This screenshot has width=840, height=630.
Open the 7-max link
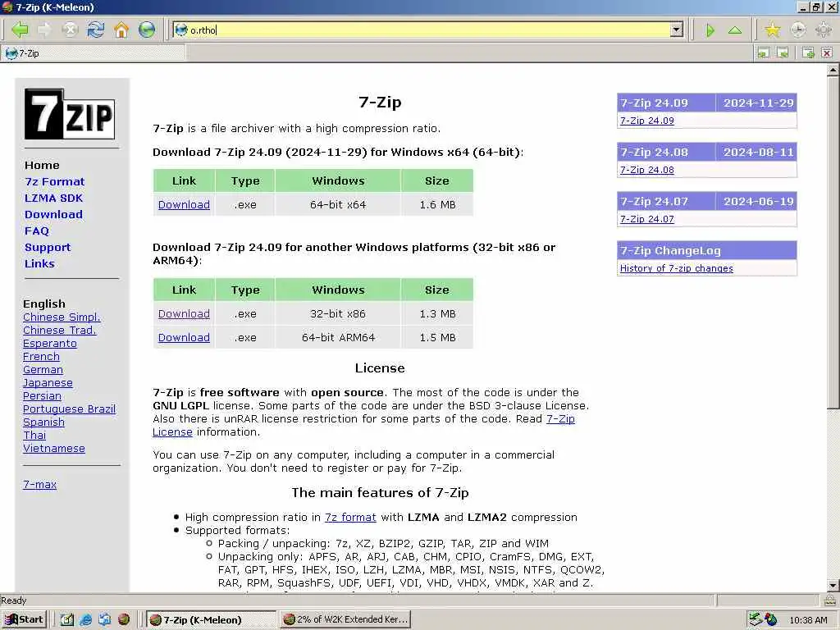coord(39,485)
